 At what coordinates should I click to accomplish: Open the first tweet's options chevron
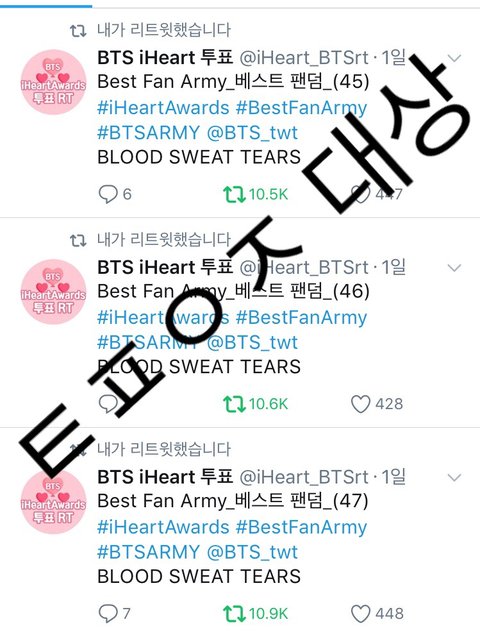(x=454, y=59)
